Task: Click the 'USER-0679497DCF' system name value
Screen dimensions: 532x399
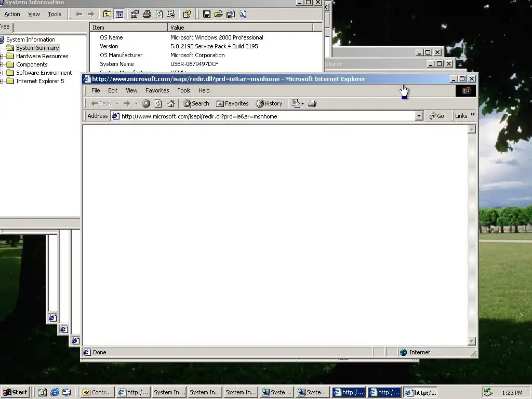Action: [x=194, y=64]
